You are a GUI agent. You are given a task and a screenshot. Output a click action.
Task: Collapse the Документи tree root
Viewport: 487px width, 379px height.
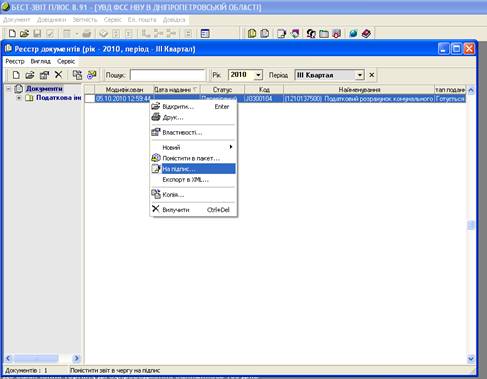9,89
